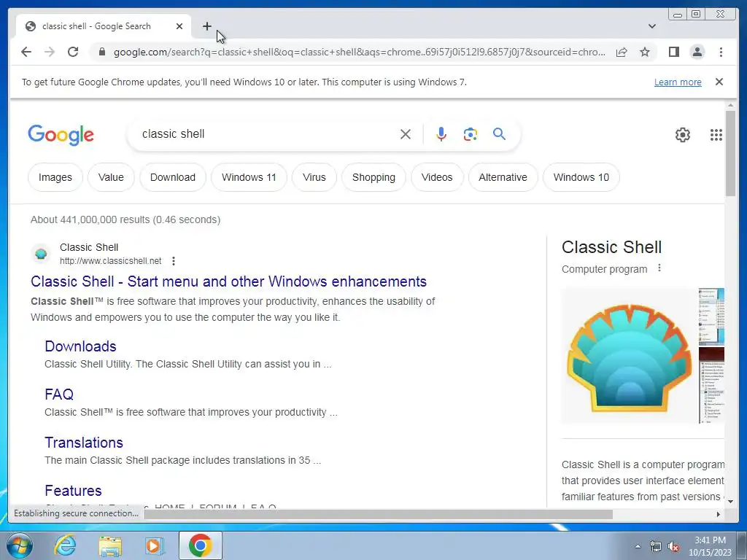
Task: Clear the search box with X icon
Action: [x=406, y=134]
